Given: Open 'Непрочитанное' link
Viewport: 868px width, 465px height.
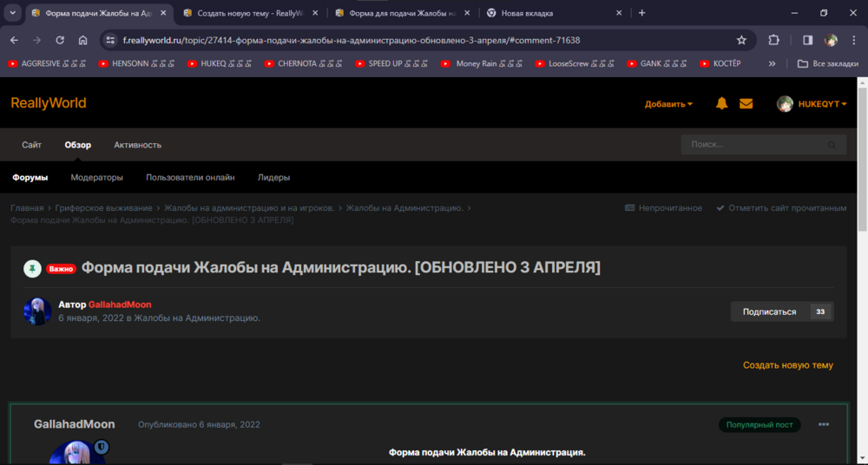Looking at the screenshot, I should [x=663, y=208].
